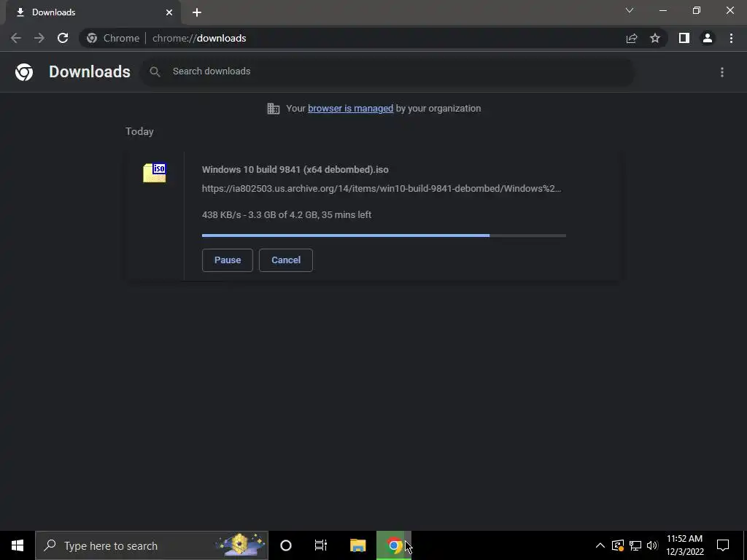Image resolution: width=747 pixels, height=560 pixels.
Task: Reload the downloads page
Action: [63, 38]
